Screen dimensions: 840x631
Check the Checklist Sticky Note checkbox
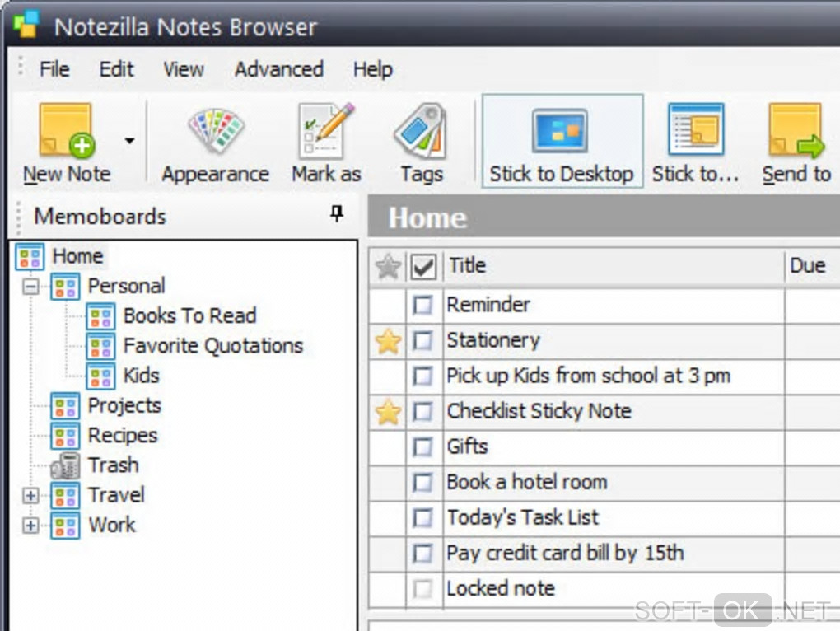(422, 412)
